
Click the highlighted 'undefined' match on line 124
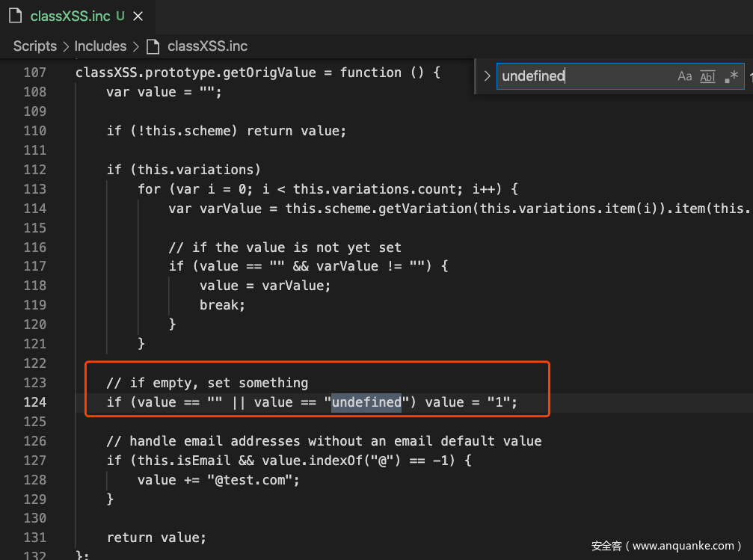click(x=366, y=402)
